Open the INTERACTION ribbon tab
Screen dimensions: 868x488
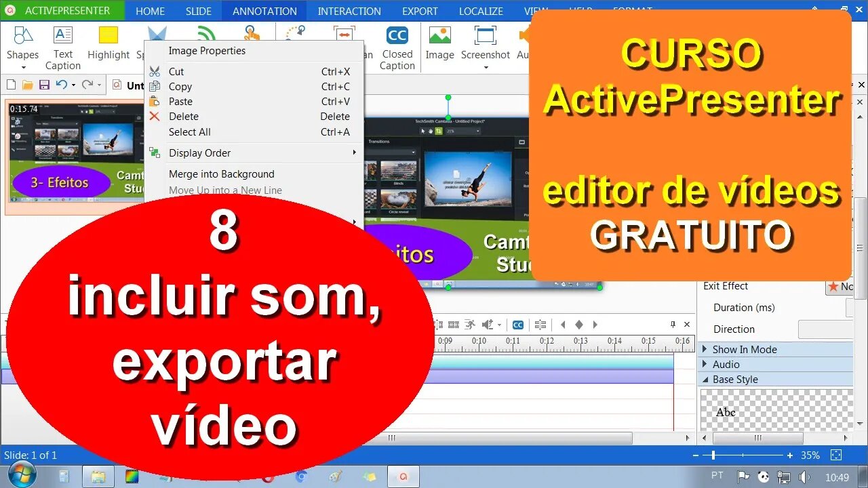(349, 11)
